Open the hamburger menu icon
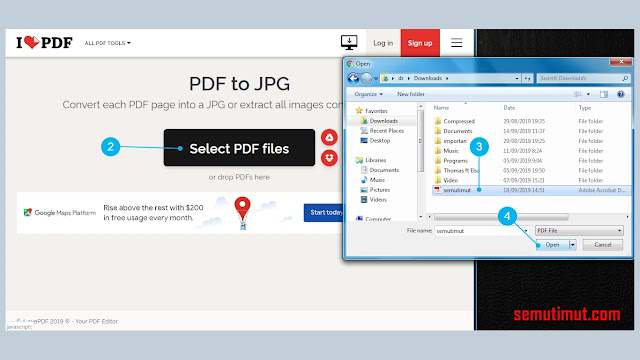Image resolution: width=640 pixels, height=360 pixels. (456, 42)
